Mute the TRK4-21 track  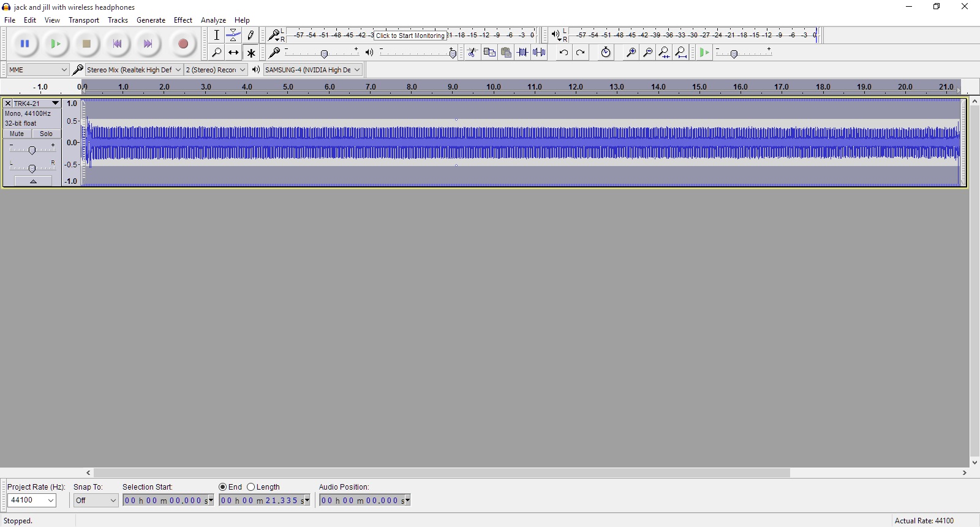point(17,134)
